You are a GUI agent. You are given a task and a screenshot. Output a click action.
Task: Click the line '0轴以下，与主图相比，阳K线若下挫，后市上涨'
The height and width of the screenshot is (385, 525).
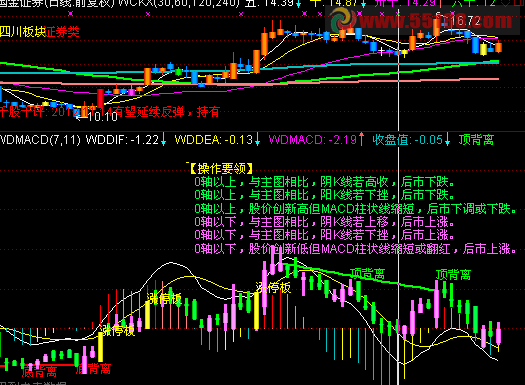point(324,235)
